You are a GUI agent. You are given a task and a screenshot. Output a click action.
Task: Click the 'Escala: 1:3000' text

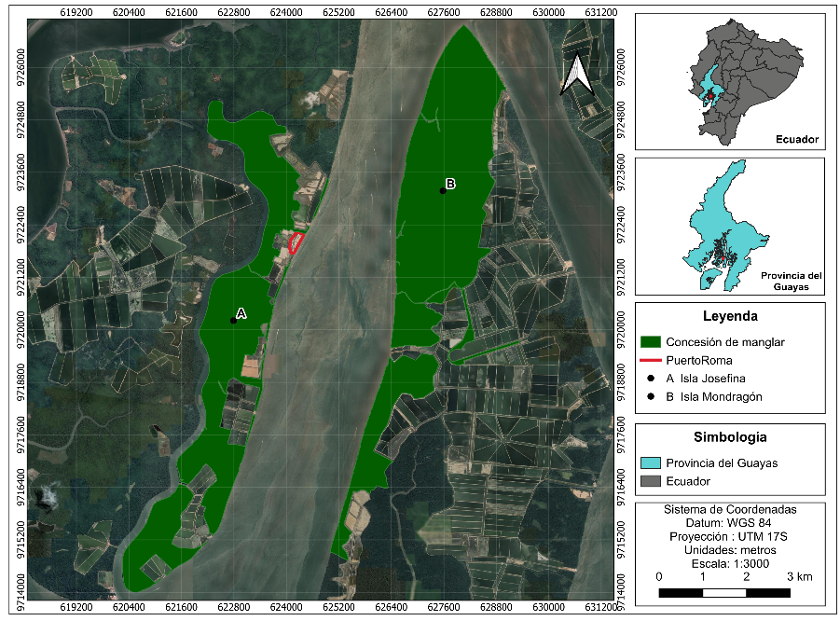pyautogui.click(x=730, y=564)
